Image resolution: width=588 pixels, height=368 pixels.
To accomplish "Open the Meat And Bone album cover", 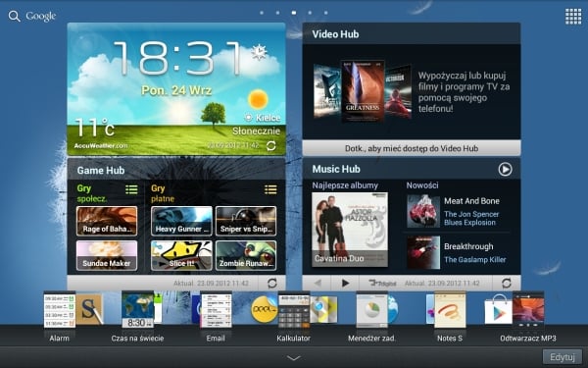I will pyautogui.click(x=423, y=211).
